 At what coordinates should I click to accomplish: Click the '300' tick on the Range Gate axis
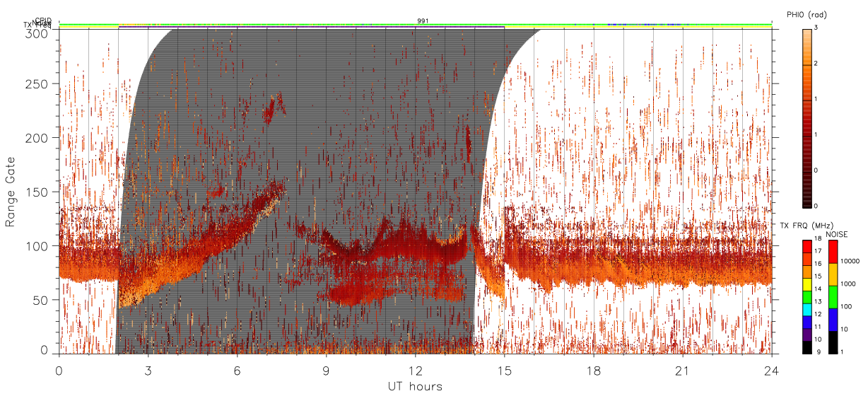(37, 33)
